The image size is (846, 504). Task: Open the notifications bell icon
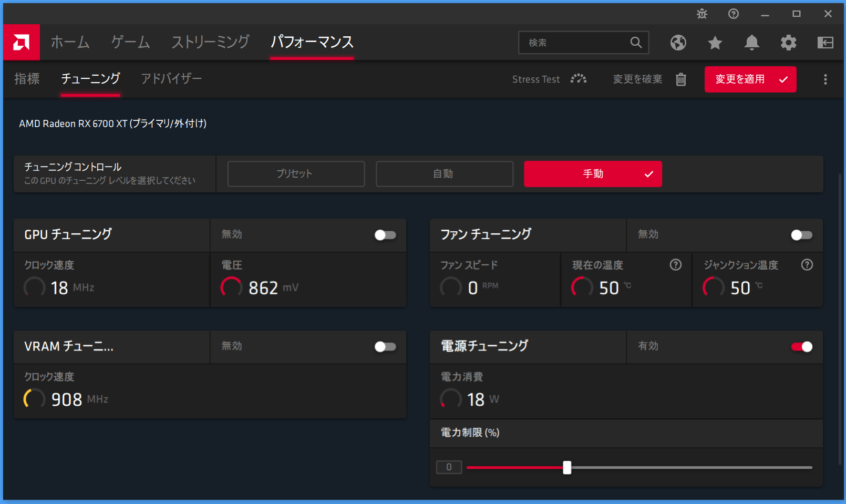click(752, 43)
